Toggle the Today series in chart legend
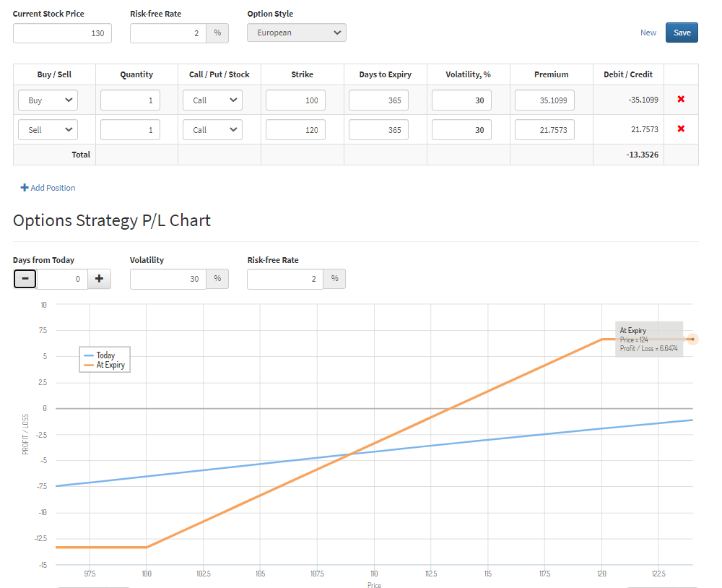This screenshot has height=588, width=722. point(100,355)
